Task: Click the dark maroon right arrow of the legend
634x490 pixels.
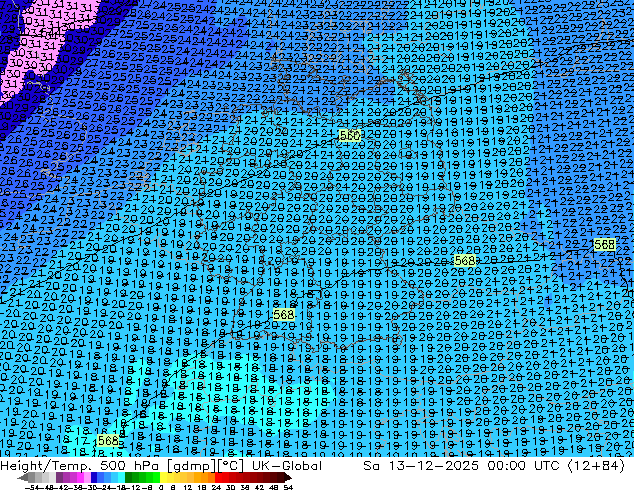Action: (x=288, y=477)
